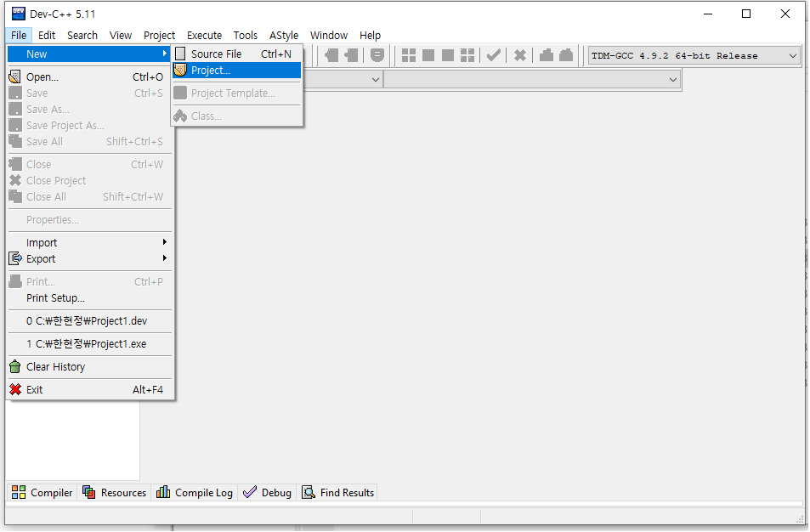Minimize the Dev-C++ window
Image resolution: width=810 pixels, height=532 pixels.
click(x=708, y=14)
